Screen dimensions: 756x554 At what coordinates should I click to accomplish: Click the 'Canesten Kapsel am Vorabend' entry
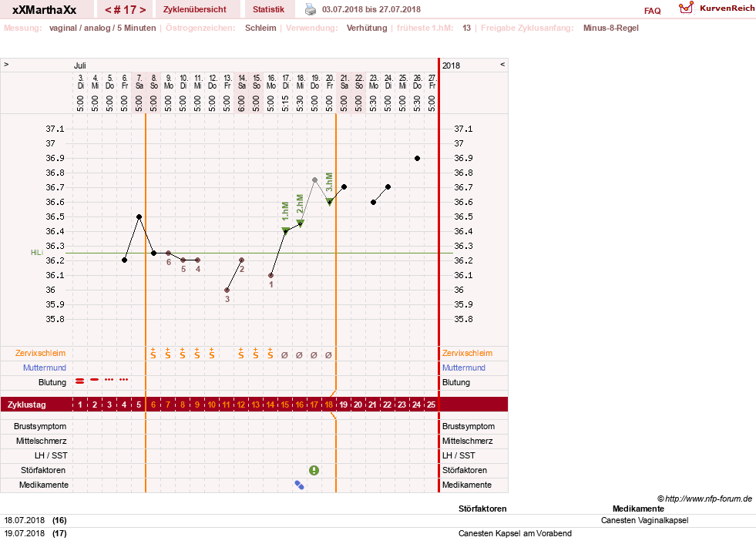(515, 533)
